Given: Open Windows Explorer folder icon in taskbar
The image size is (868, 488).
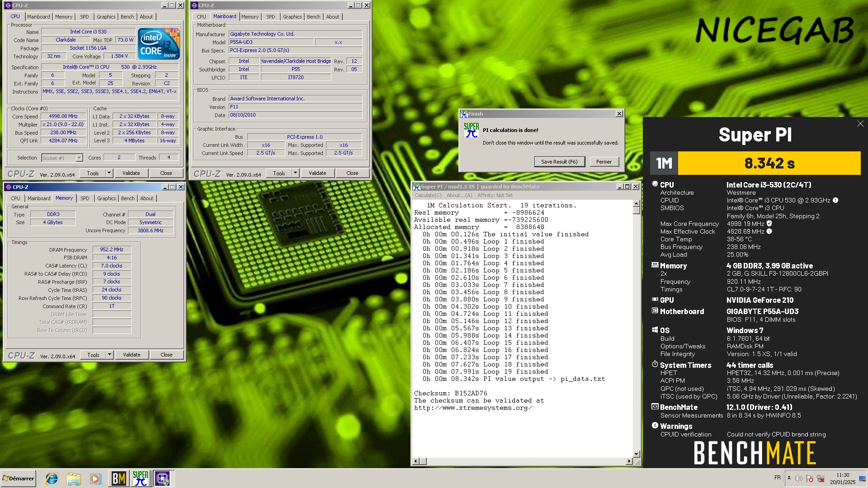Looking at the screenshot, I should tap(74, 478).
